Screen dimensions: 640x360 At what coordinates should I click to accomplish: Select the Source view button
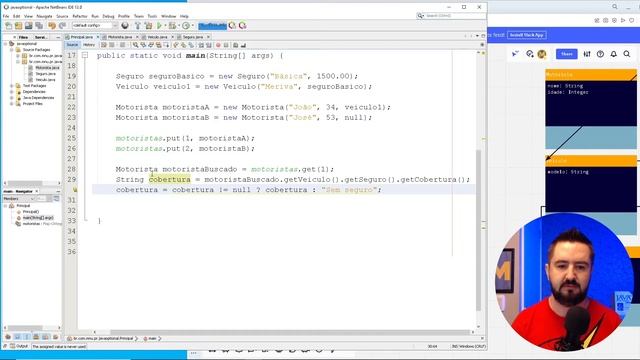click(72, 45)
